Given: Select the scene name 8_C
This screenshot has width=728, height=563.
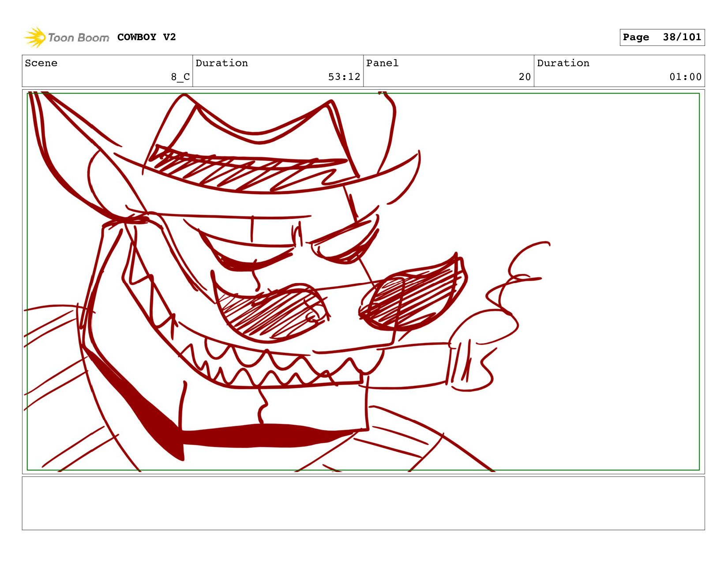Looking at the screenshot, I should [180, 77].
